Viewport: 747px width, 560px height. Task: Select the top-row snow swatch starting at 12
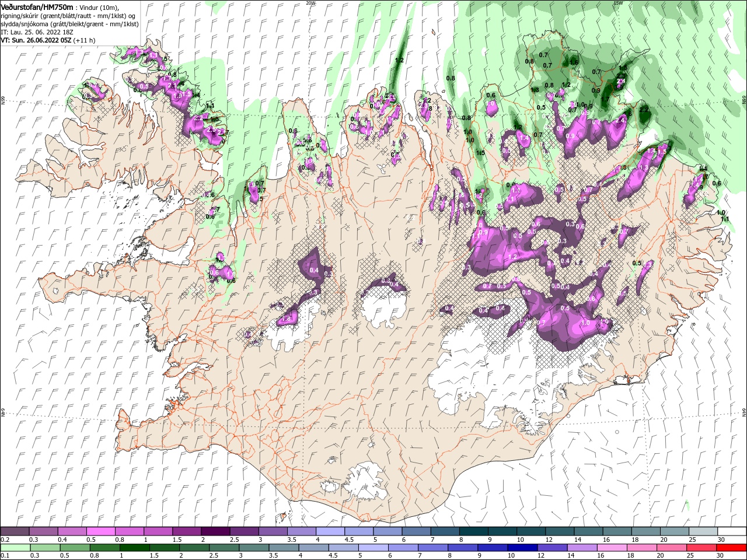point(560,531)
